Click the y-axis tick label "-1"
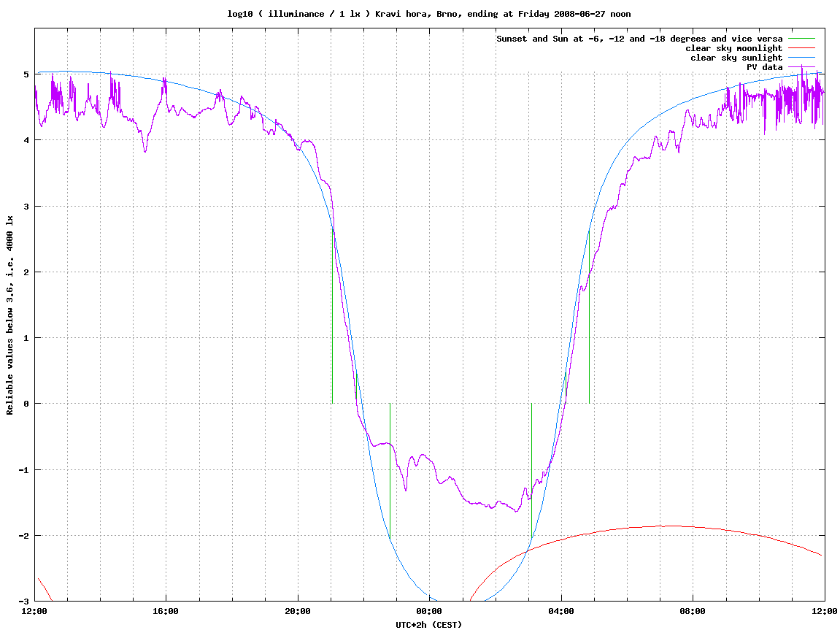Image resolution: width=840 pixels, height=630 pixels. click(x=23, y=470)
